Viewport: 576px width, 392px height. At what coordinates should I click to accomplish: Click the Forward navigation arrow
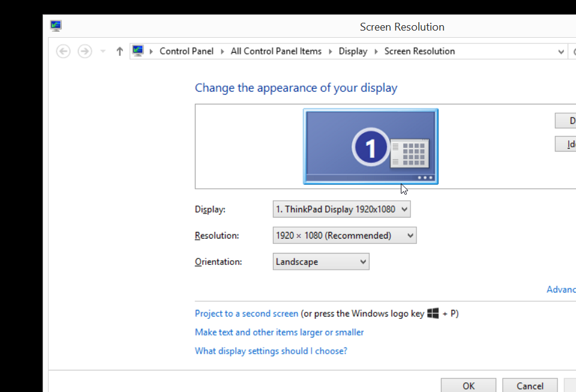[85, 52]
